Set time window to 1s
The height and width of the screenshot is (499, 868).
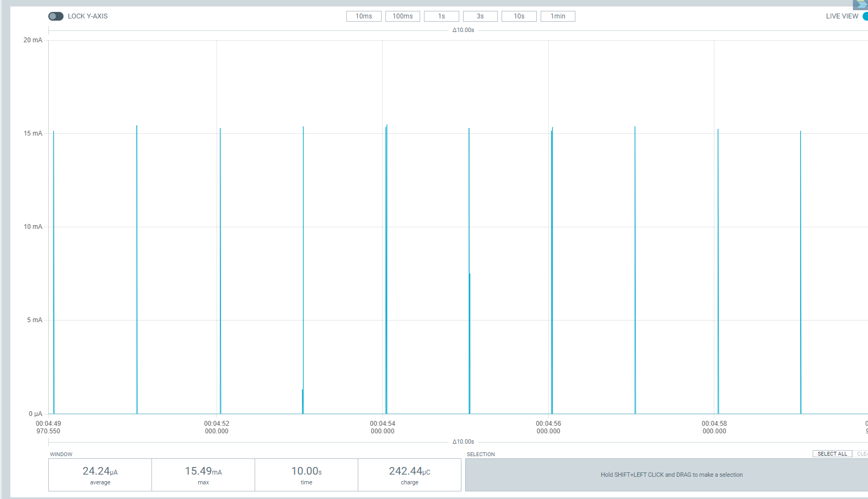441,16
